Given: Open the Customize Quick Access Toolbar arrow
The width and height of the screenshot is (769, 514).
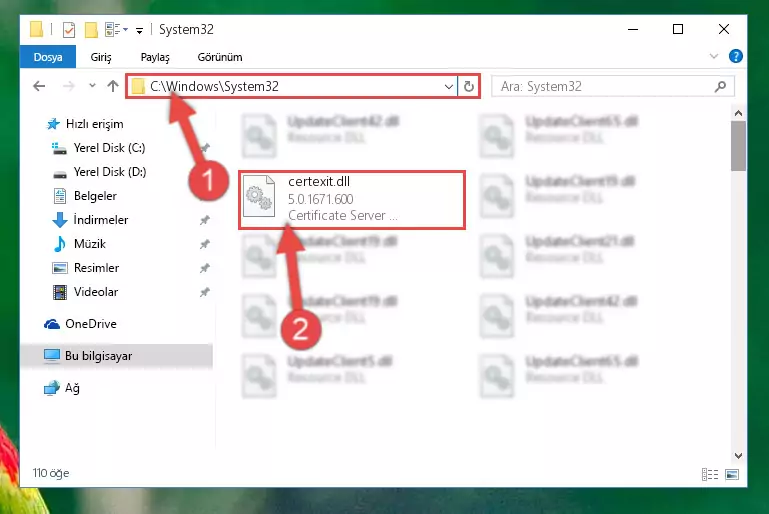Looking at the screenshot, I should click(139, 30).
